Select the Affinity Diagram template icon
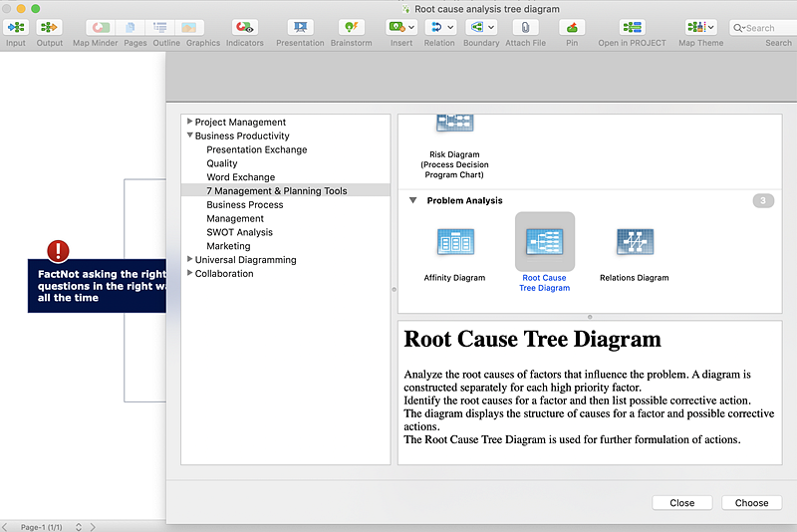 (x=455, y=242)
